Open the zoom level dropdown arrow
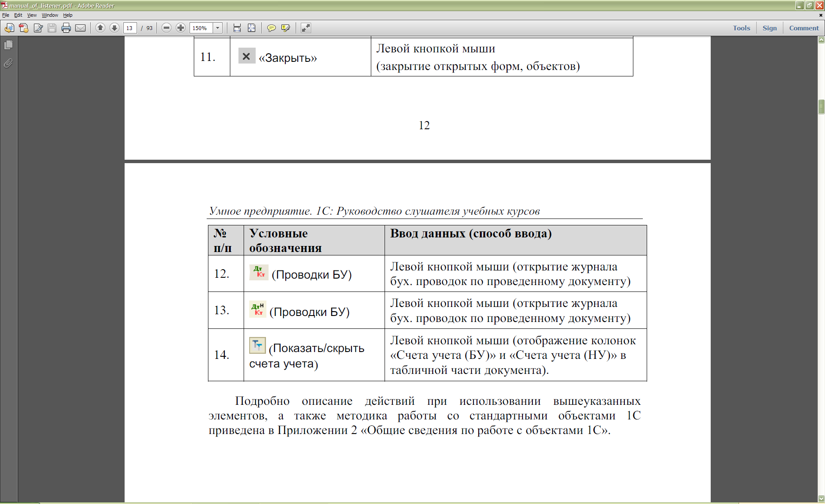825x504 pixels. click(218, 28)
